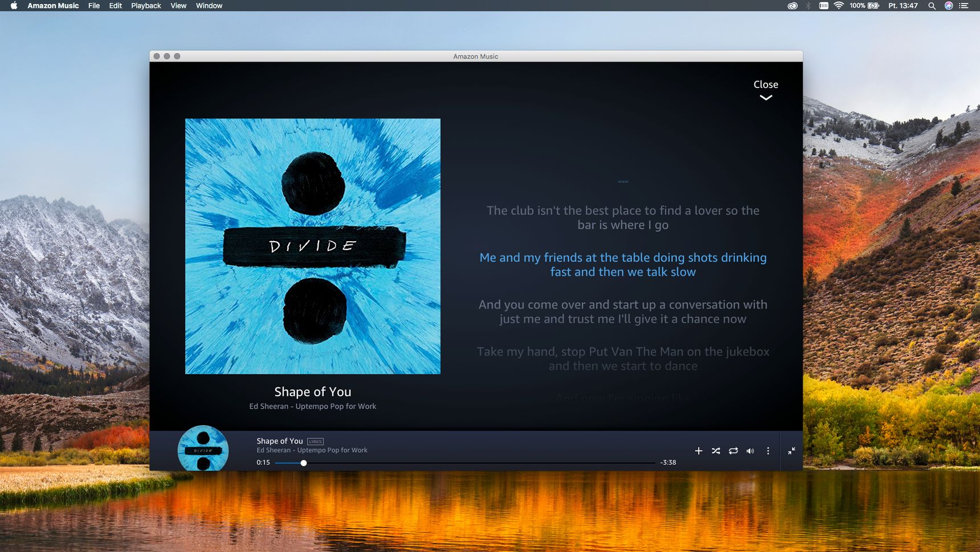Click the Close lyrics button
The image size is (980, 552).
[766, 84]
